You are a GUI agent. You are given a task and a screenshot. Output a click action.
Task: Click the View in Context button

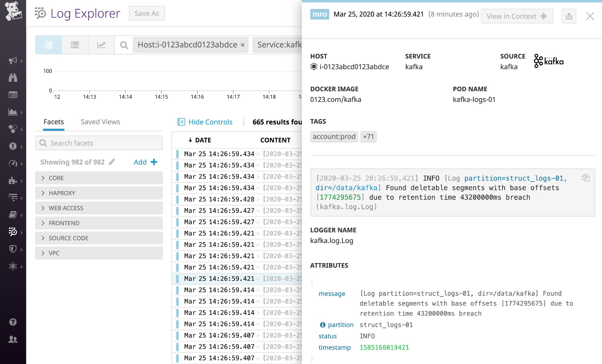pyautogui.click(x=517, y=16)
